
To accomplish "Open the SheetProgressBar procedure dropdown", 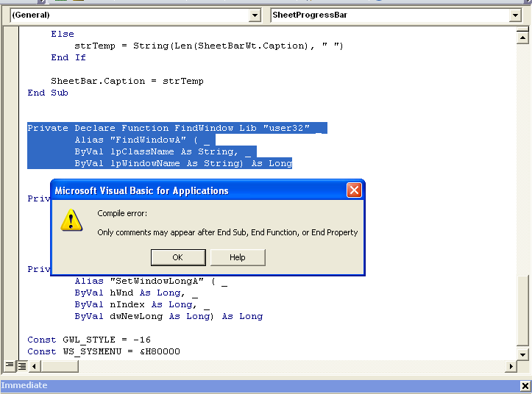I will pos(515,15).
